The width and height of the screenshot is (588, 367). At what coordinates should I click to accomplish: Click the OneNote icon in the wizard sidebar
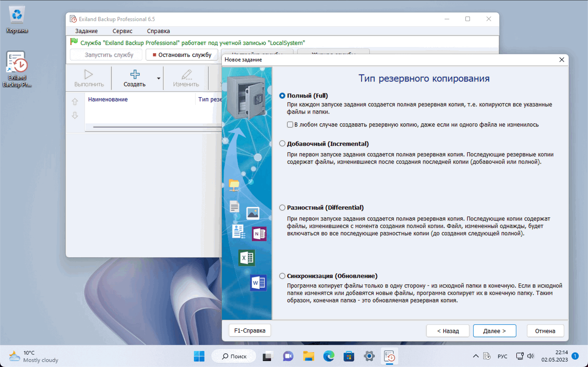[x=258, y=234]
